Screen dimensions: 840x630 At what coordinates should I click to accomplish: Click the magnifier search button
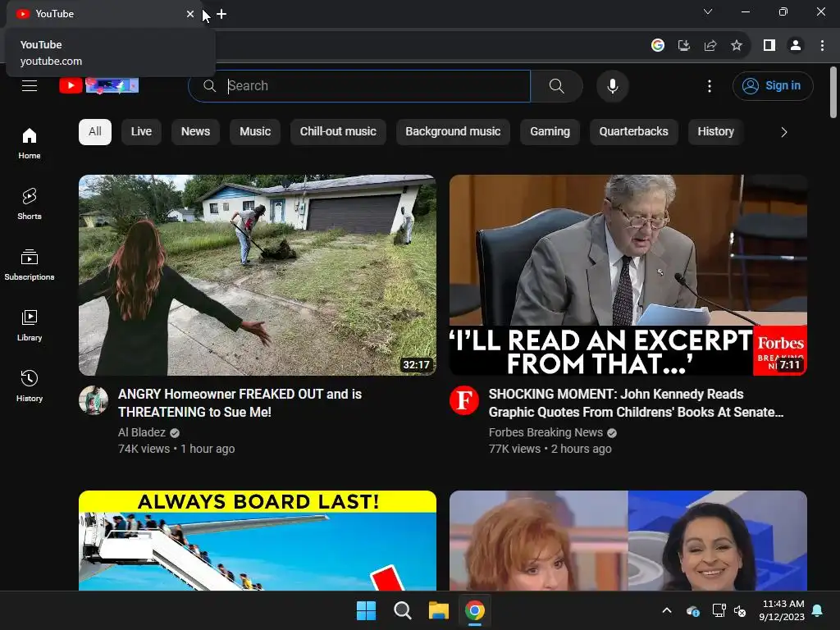pyautogui.click(x=557, y=85)
